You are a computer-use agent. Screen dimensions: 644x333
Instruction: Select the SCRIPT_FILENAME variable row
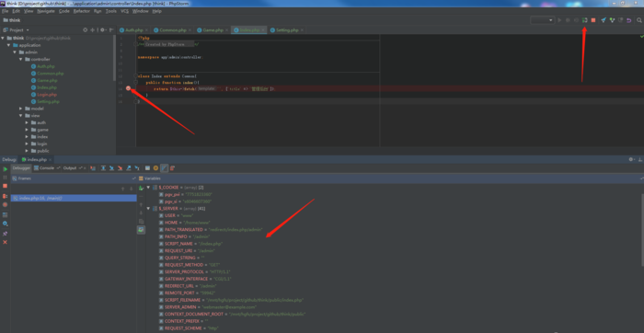click(232, 300)
